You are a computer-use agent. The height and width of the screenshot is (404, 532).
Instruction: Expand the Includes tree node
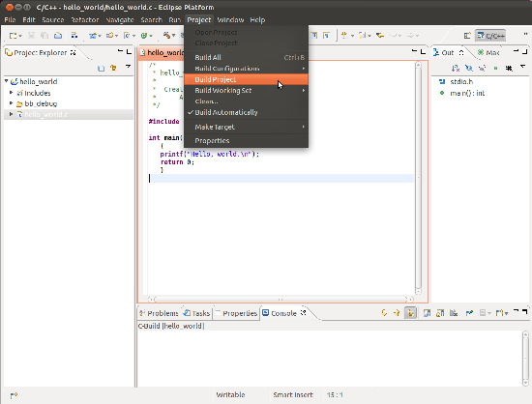click(12, 92)
